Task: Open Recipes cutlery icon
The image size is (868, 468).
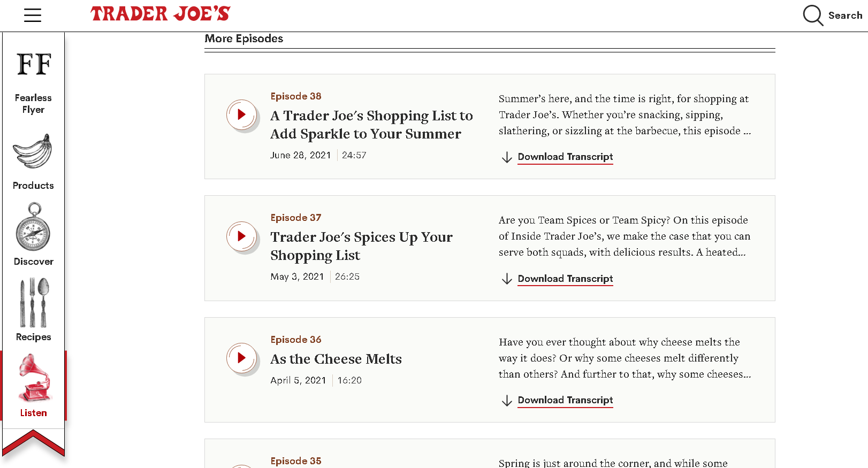Action: point(33,303)
